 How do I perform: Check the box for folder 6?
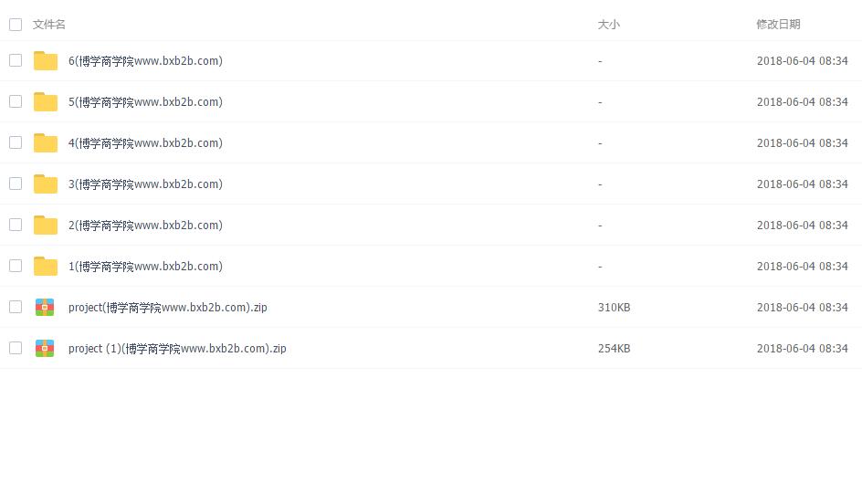(x=16, y=60)
